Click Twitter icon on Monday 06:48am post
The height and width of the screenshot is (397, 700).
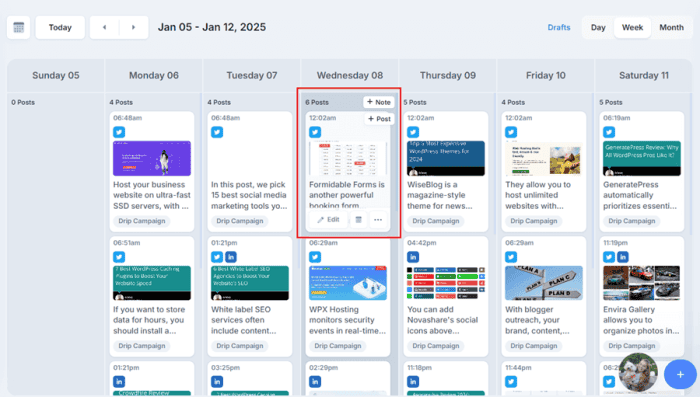coord(119,132)
